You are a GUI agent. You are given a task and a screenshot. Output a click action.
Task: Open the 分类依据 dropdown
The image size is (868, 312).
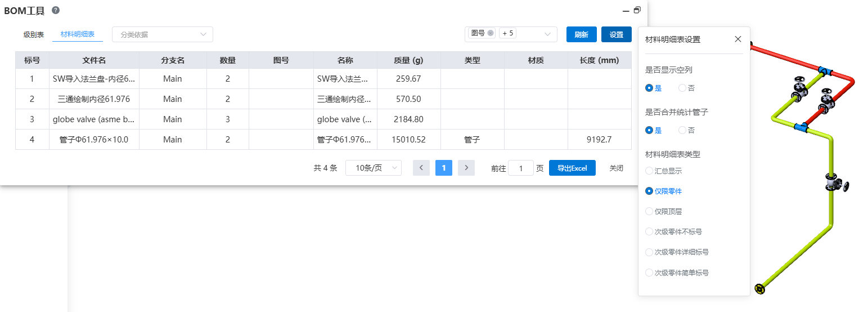(163, 34)
